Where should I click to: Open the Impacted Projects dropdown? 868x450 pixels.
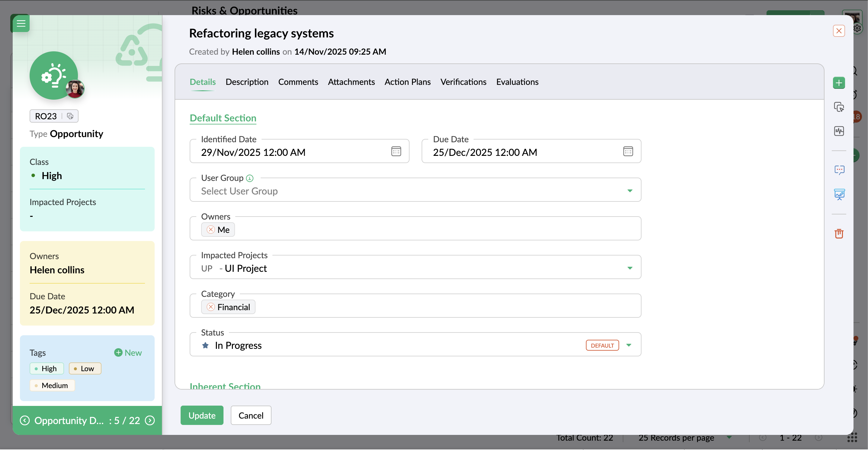(x=629, y=268)
